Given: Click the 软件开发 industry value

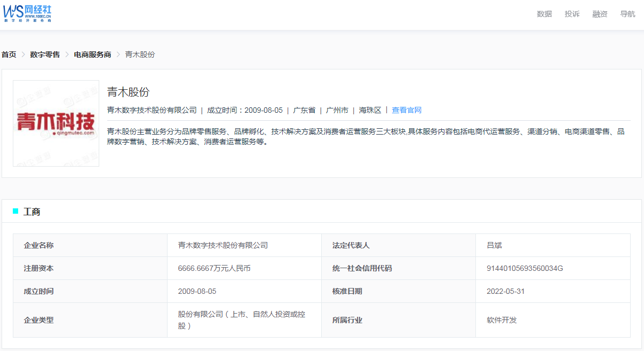Looking at the screenshot, I should coord(502,320).
